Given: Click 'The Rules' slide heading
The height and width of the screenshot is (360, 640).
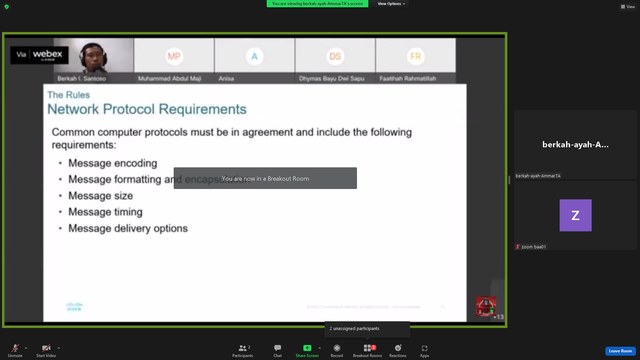Looking at the screenshot, I should (x=69, y=95).
